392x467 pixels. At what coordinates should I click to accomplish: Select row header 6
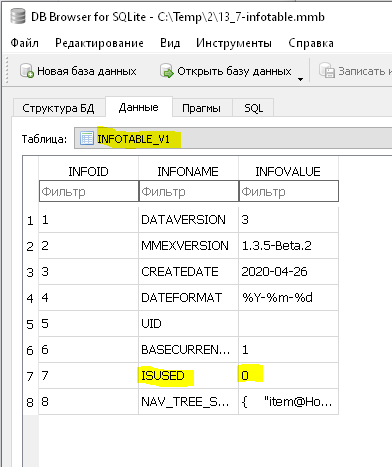tap(30, 350)
